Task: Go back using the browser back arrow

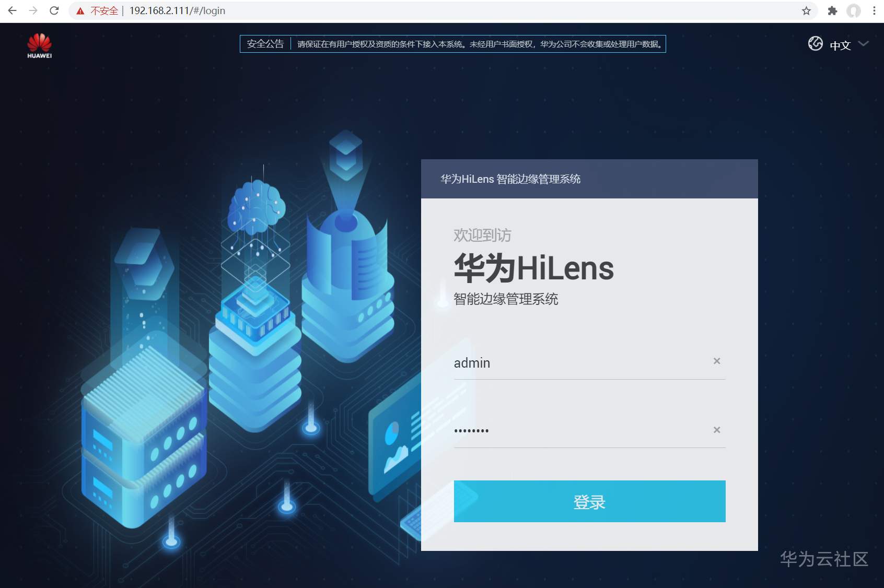Action: pyautogui.click(x=13, y=10)
